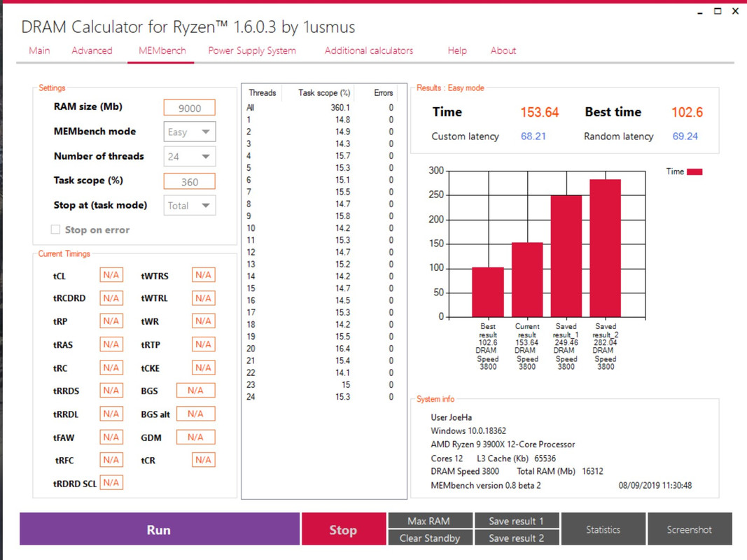Click Clear Standby button

coord(430,538)
